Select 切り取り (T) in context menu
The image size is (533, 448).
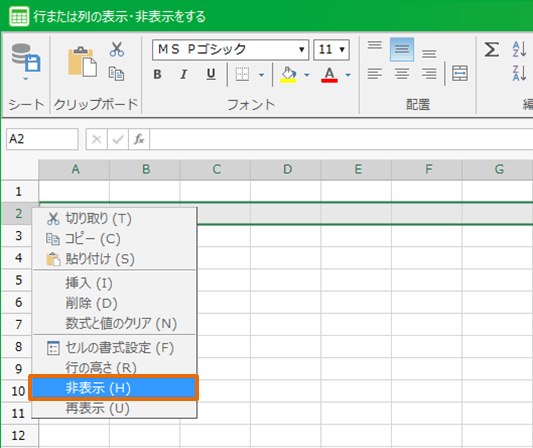pos(115,219)
